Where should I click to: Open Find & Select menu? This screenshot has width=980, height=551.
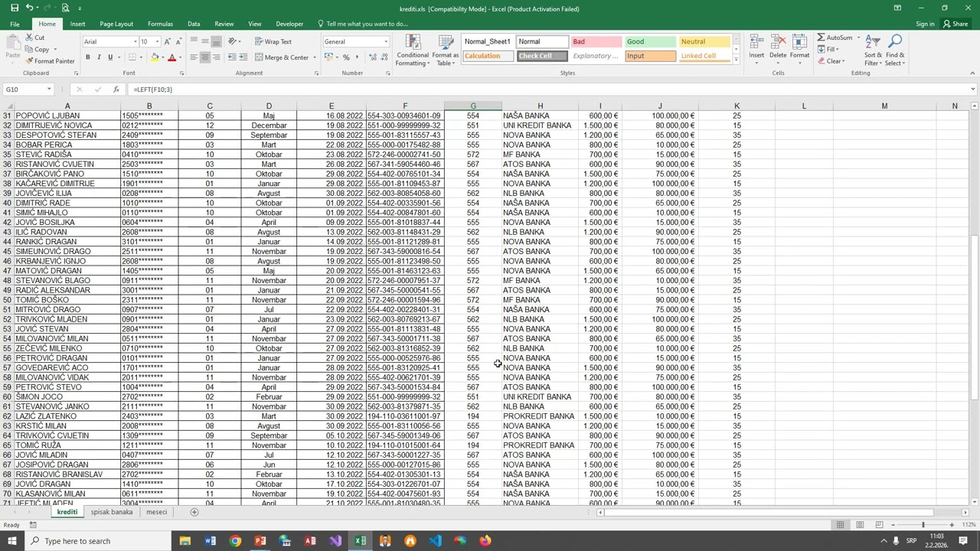tap(896, 50)
